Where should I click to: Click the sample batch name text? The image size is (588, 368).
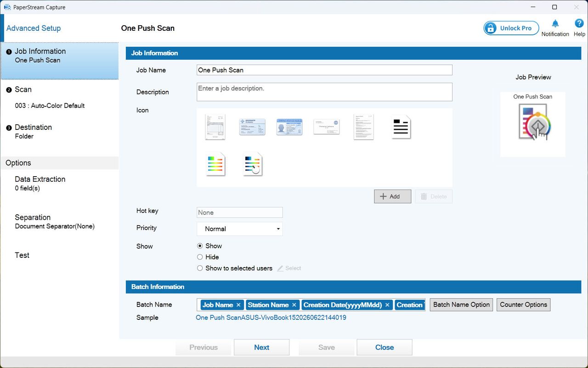click(x=271, y=318)
